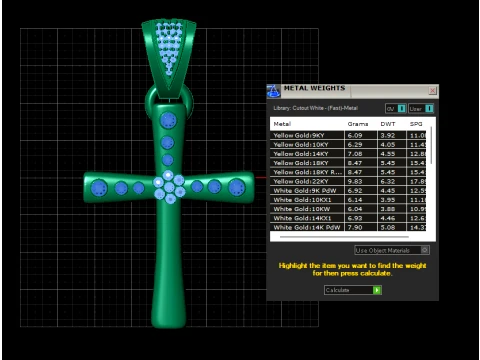Select the outermost gem on the right arm
480x360 pixels.
[237, 187]
